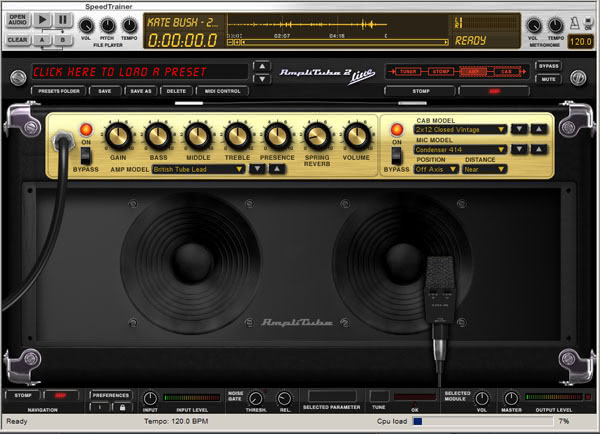Click the waveform position scrollbar
Viewport: 600px width, 434px height.
(344, 42)
